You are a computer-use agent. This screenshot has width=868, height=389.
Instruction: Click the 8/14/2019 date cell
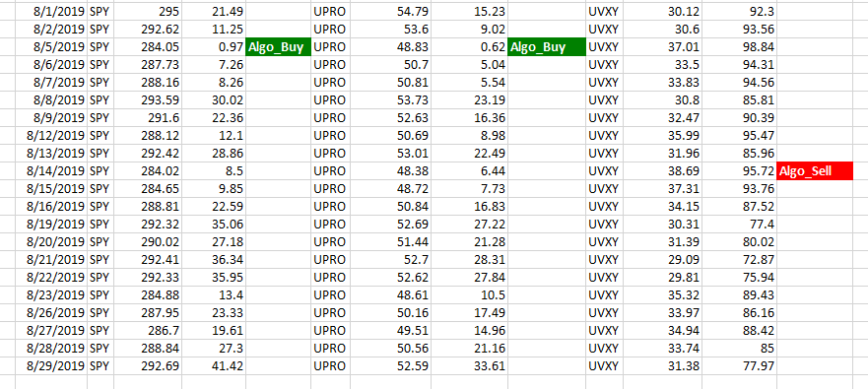51,171
